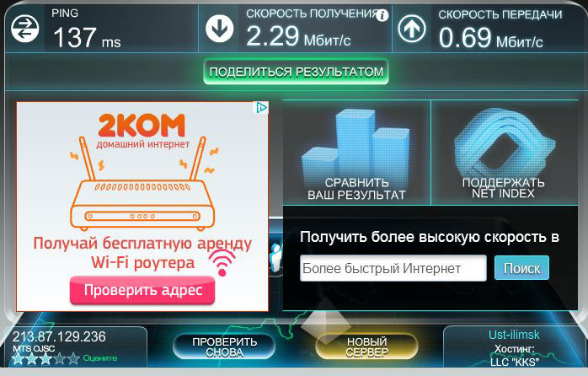Click Проверить адрес in the advertisement
The height and width of the screenshot is (376, 588).
click(142, 290)
